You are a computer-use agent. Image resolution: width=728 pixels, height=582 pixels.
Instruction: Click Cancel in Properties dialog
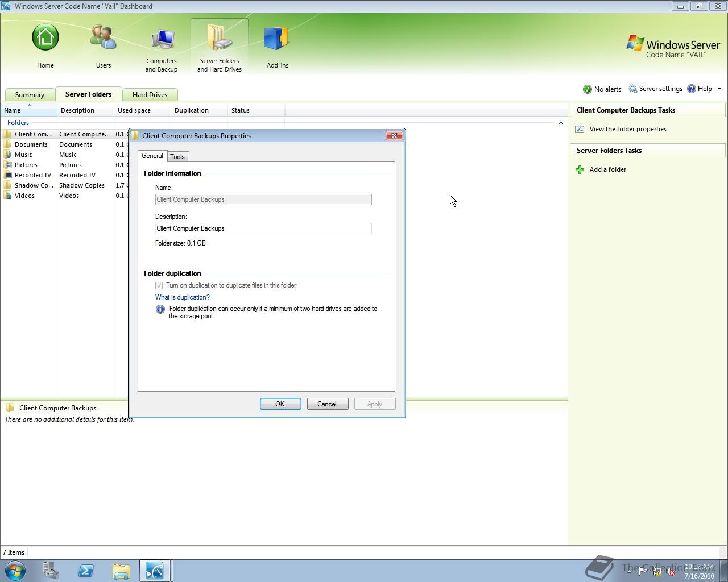327,404
